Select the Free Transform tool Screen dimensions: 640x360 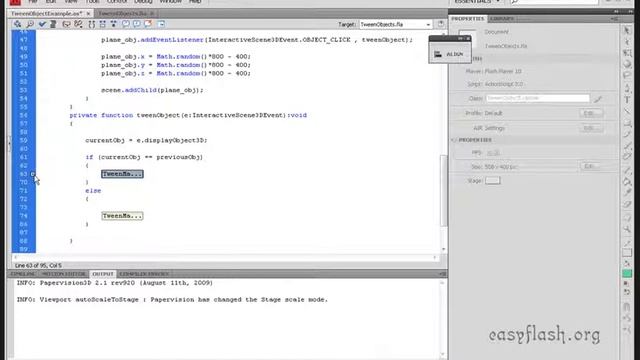tap(627, 53)
